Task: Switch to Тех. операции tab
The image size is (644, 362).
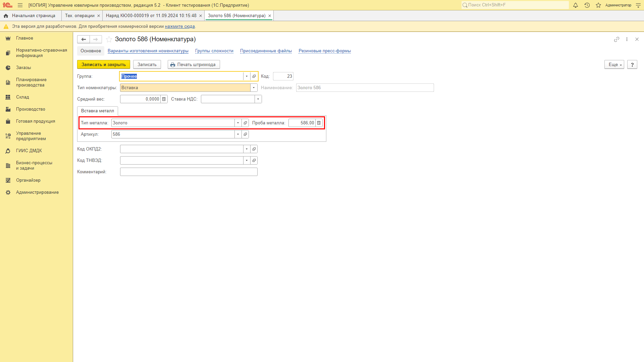Action: [80, 16]
